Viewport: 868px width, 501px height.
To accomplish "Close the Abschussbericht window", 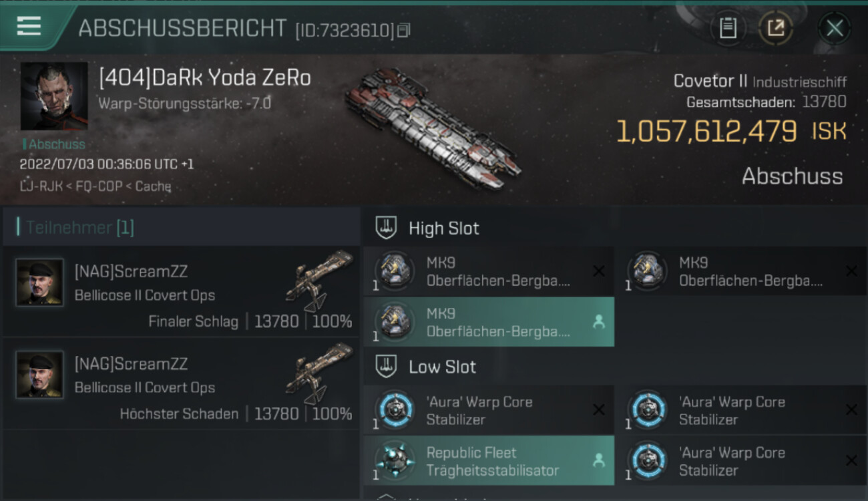I will 835,28.
